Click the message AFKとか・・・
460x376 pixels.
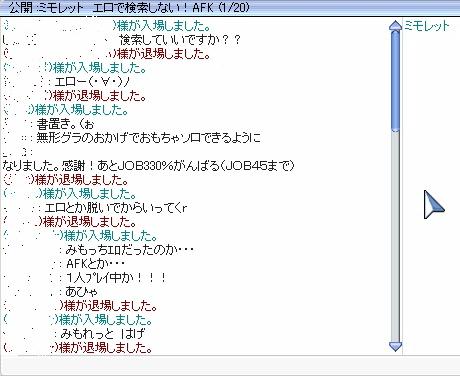point(95,264)
